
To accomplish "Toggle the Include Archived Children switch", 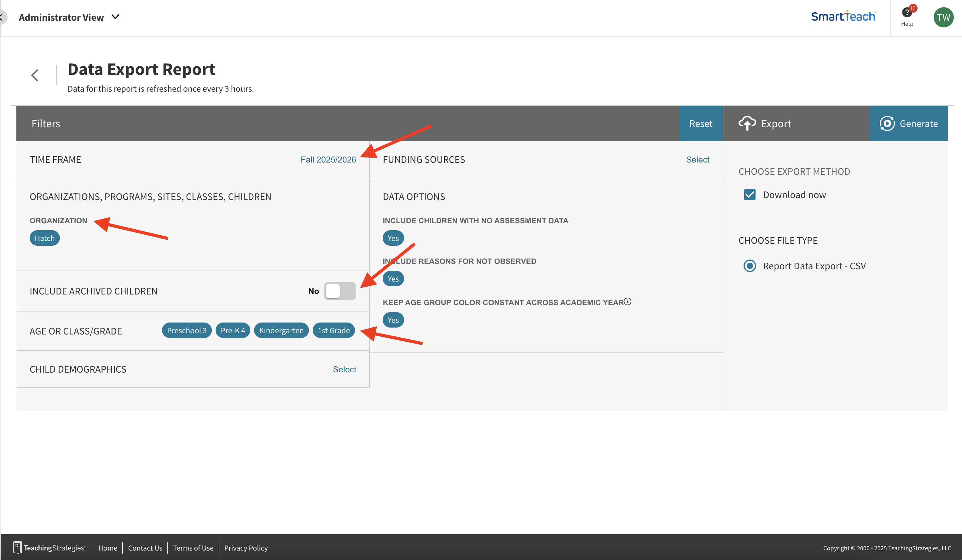I will pos(340,291).
